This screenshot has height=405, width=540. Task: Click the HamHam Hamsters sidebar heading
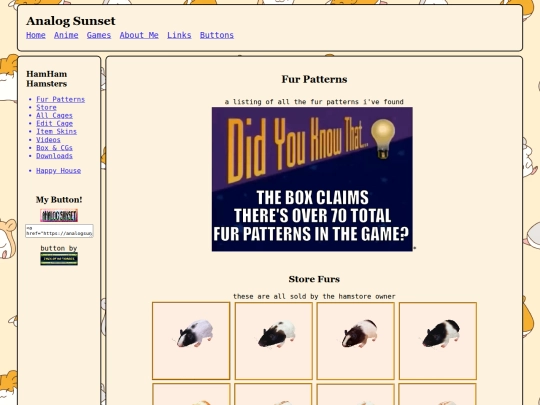[x=47, y=79]
